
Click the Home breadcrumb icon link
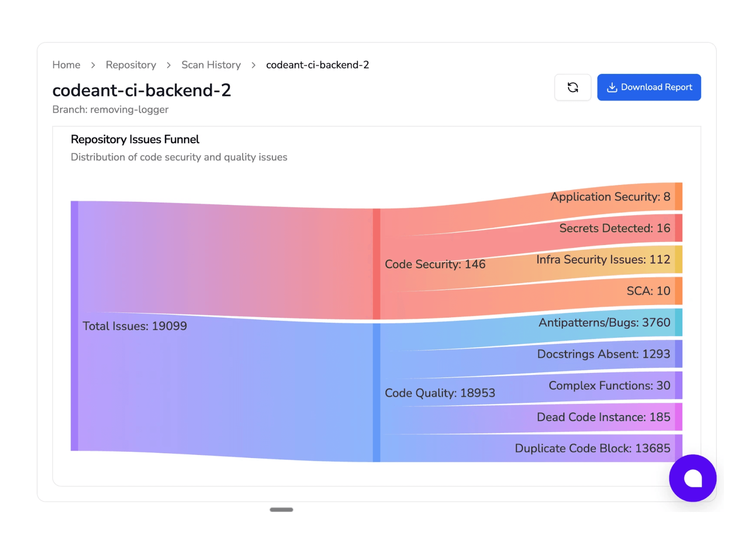pos(66,65)
